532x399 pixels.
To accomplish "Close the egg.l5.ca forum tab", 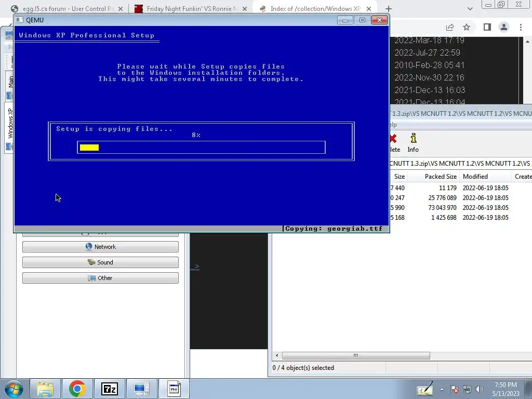I will coord(121,9).
